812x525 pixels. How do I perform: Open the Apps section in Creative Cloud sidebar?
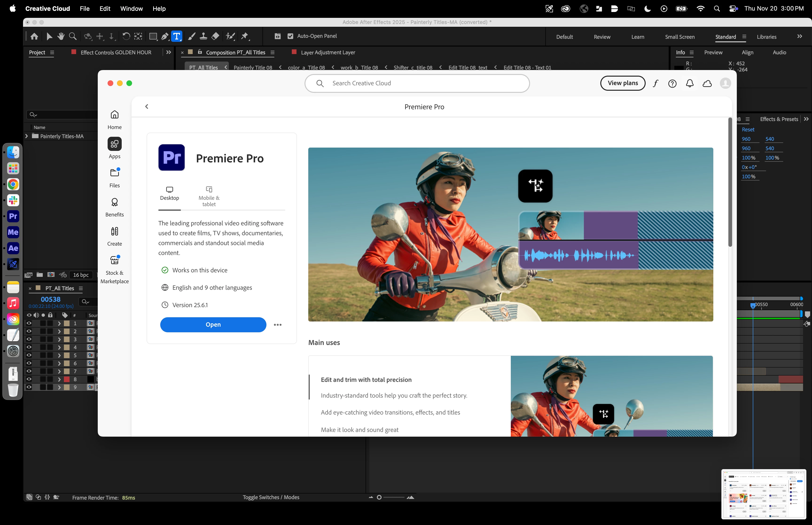tap(114, 148)
